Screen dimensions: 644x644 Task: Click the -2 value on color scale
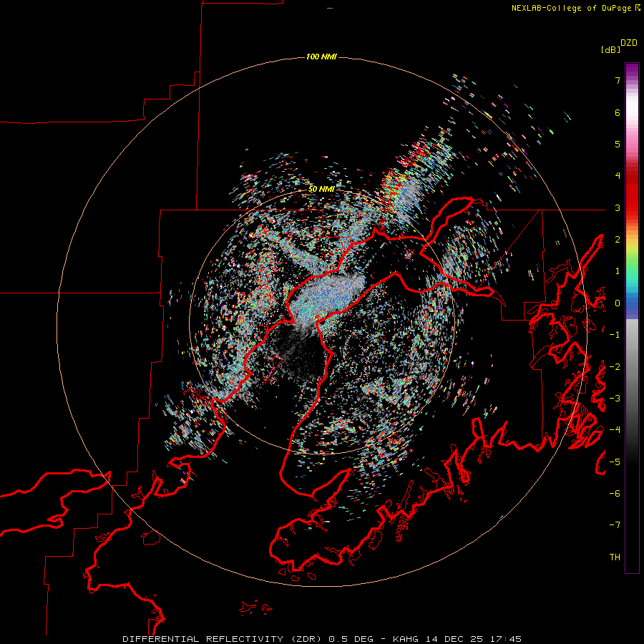(x=615, y=367)
